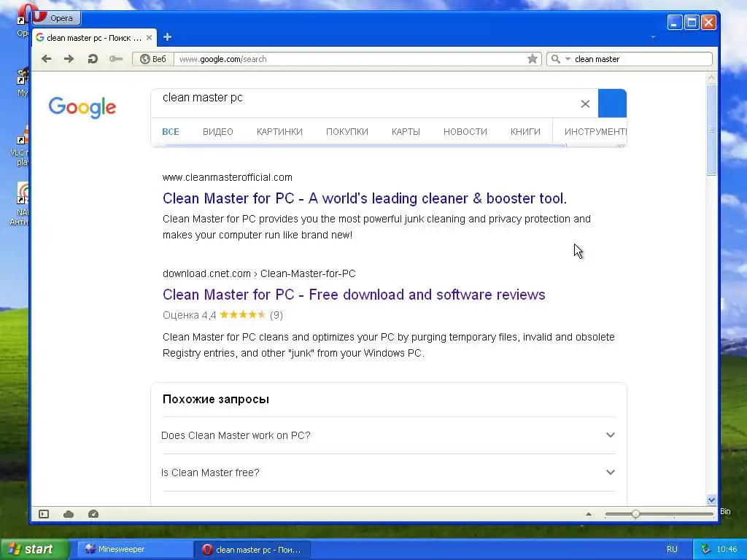Open zoom menu arrow beside zoom slider
This screenshot has height=560, width=747.
coord(589,514)
